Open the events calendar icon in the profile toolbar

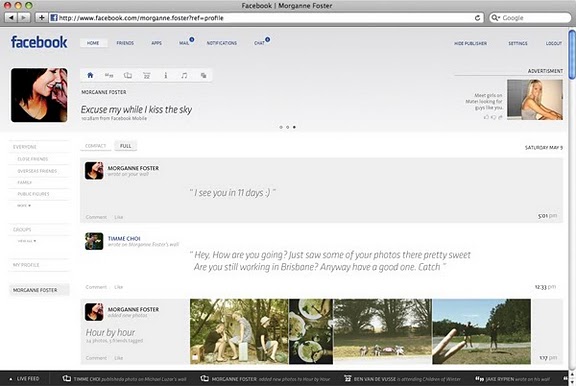147,76
